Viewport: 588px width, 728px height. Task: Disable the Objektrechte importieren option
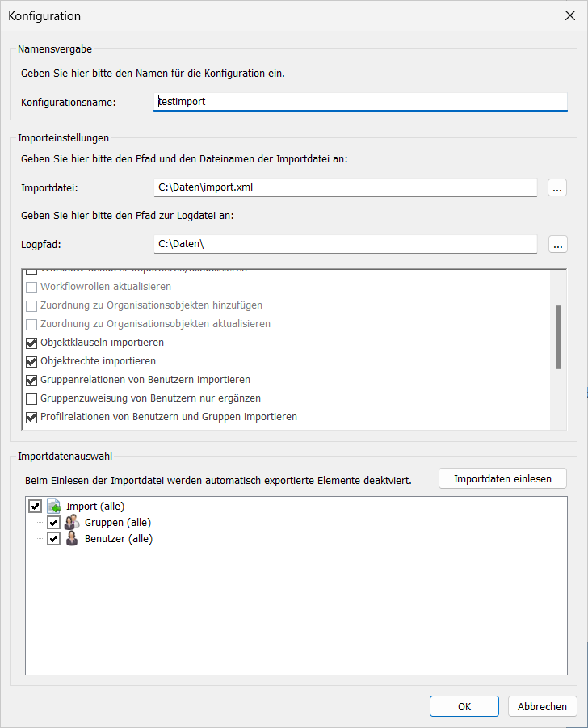click(31, 361)
